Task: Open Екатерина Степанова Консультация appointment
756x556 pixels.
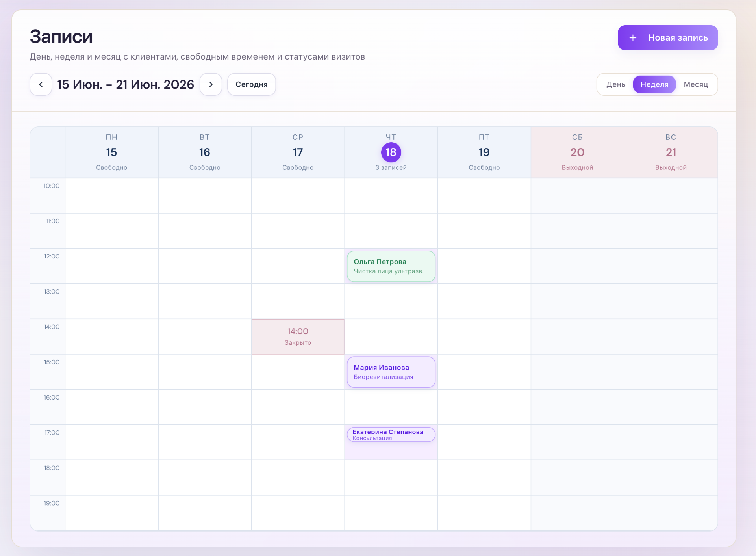Action: [x=391, y=435]
